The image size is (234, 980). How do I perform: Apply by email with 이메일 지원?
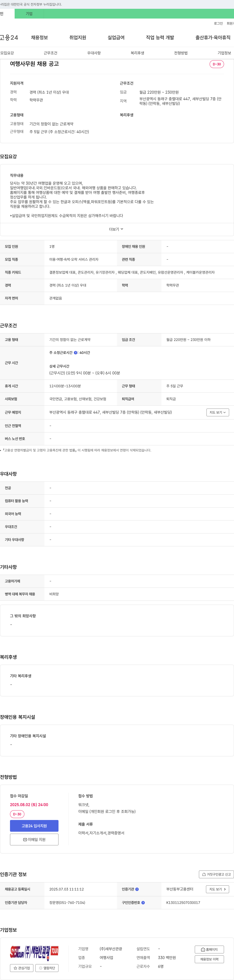(34, 839)
